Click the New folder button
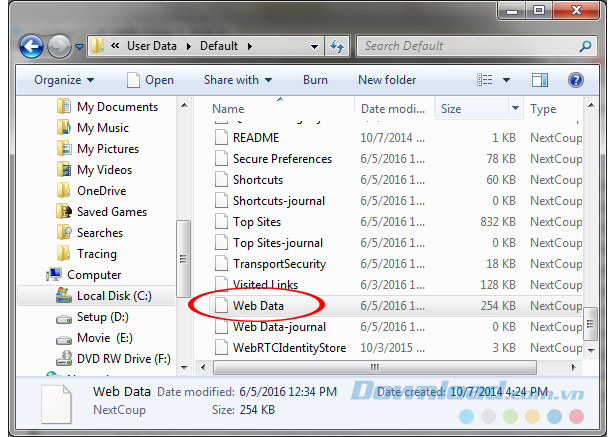Viewport: 615px width, 437px height. (387, 80)
